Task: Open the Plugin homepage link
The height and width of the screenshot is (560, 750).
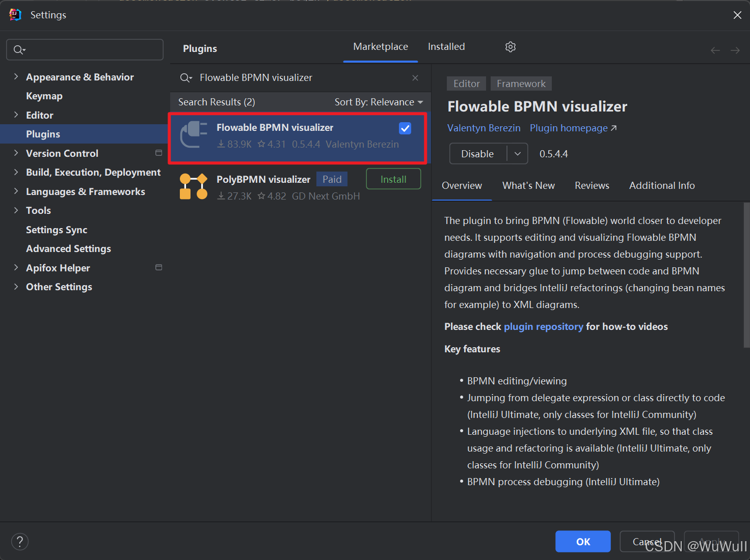Action: [573, 128]
